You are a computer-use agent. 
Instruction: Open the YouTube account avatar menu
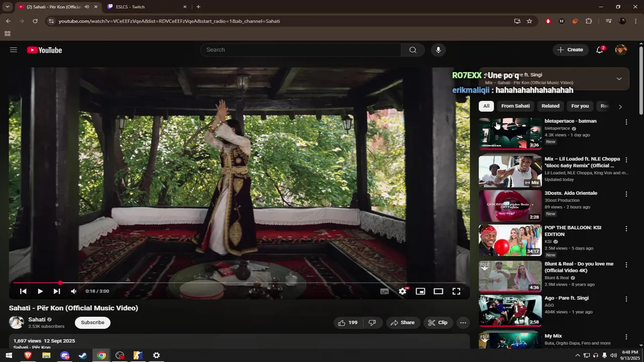click(621, 50)
